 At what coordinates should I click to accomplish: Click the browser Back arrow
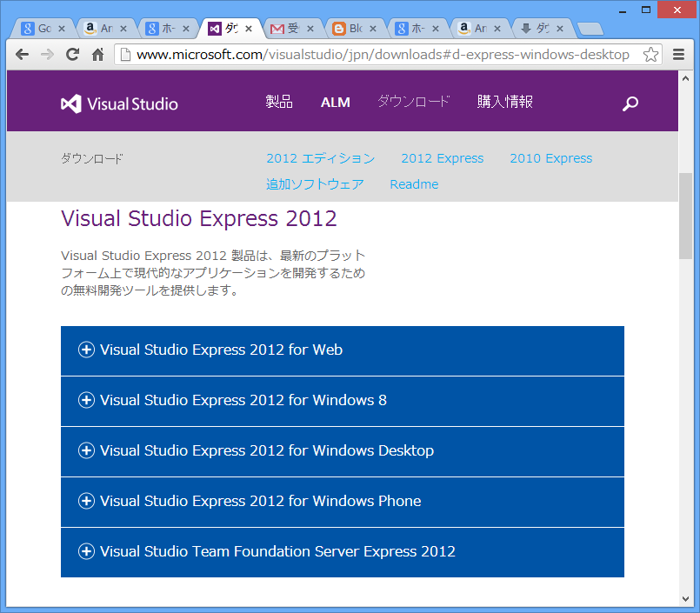click(22, 55)
